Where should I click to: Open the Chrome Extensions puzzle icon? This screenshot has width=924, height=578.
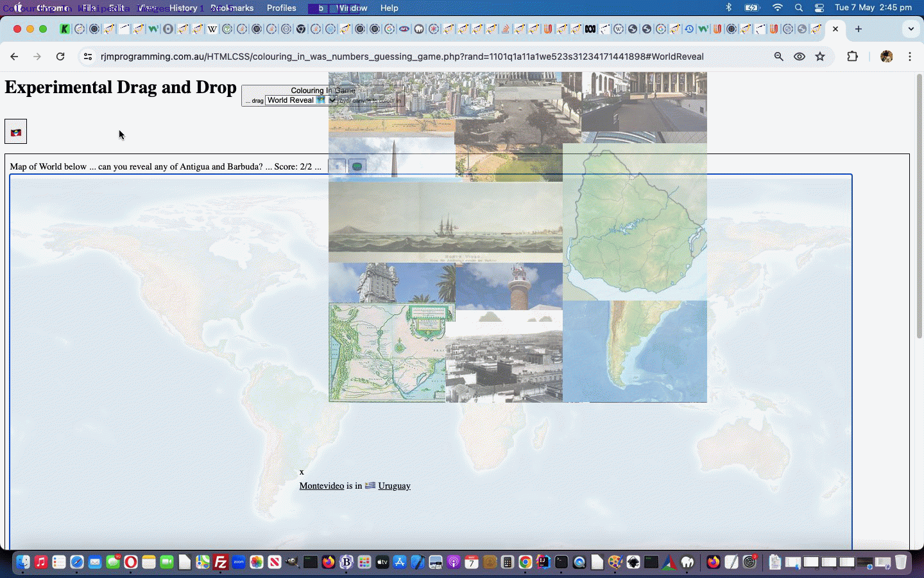point(852,57)
